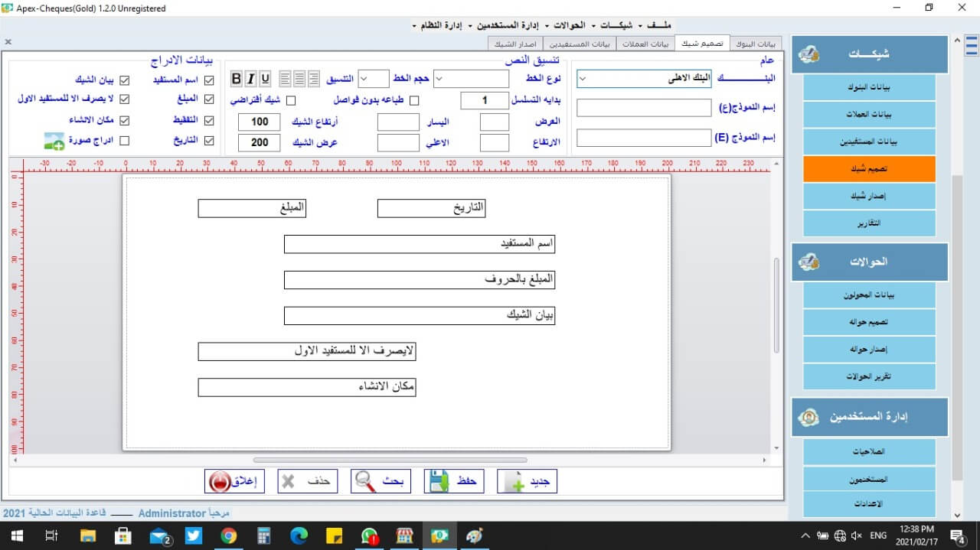This screenshot has height=550, width=980.
Task: Enable the طباعه بدون فواصل checkbox
Action: (x=414, y=100)
